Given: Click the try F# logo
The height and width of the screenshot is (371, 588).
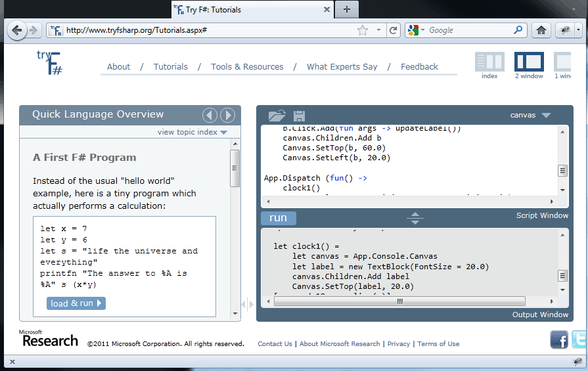Looking at the screenshot, I should click(x=49, y=62).
